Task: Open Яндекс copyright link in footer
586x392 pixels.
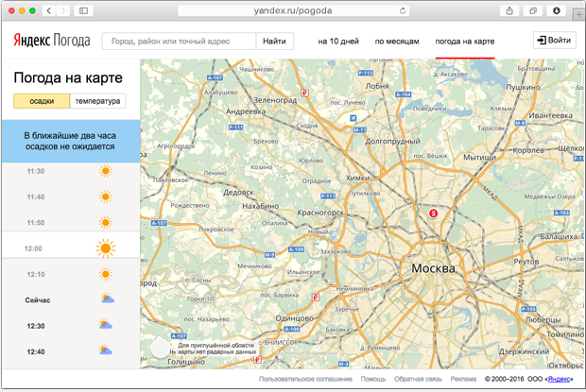Action: [560, 379]
